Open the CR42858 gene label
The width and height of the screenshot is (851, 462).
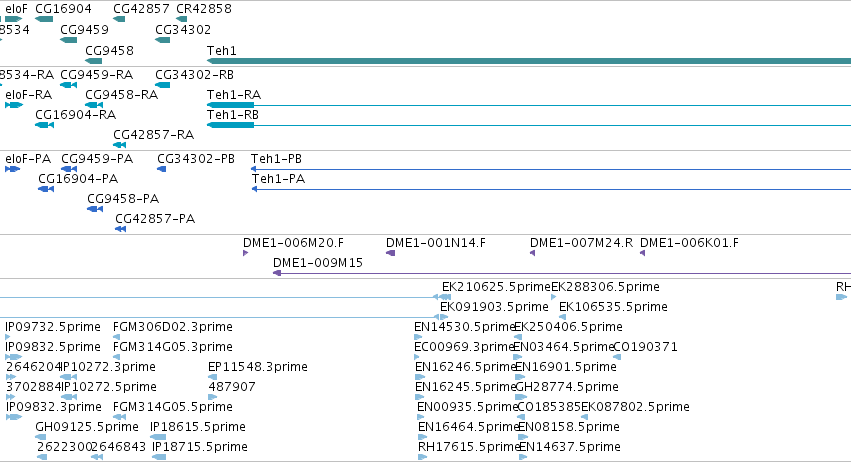(x=204, y=9)
